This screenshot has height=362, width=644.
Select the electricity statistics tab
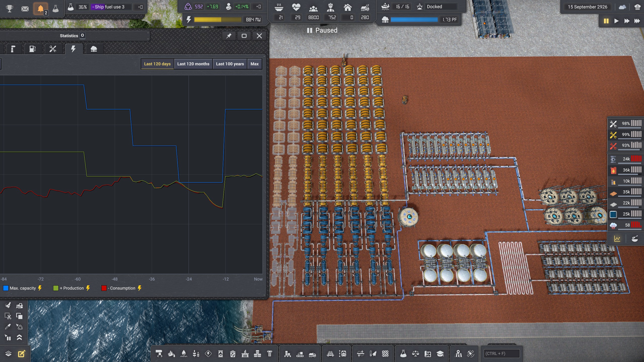pyautogui.click(x=73, y=49)
